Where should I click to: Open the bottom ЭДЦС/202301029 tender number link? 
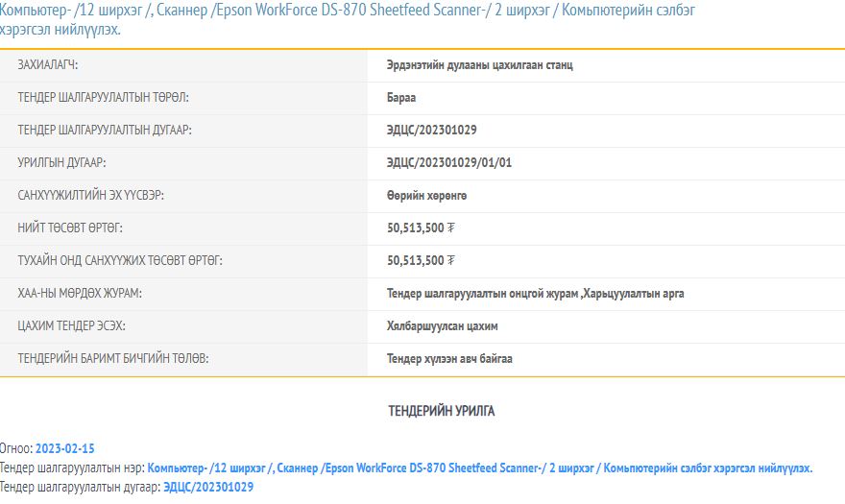(208, 488)
